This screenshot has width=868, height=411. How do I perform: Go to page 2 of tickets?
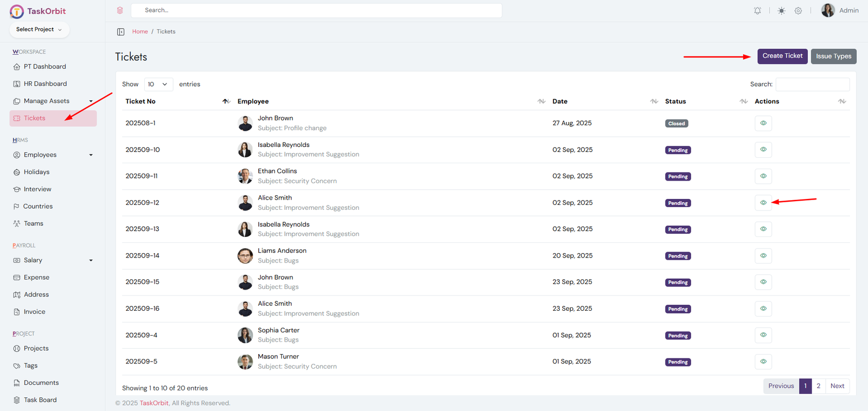pyautogui.click(x=818, y=386)
